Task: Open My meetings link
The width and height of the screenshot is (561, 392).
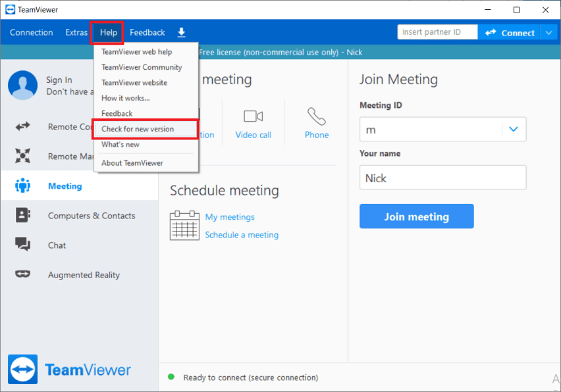Action: point(230,217)
